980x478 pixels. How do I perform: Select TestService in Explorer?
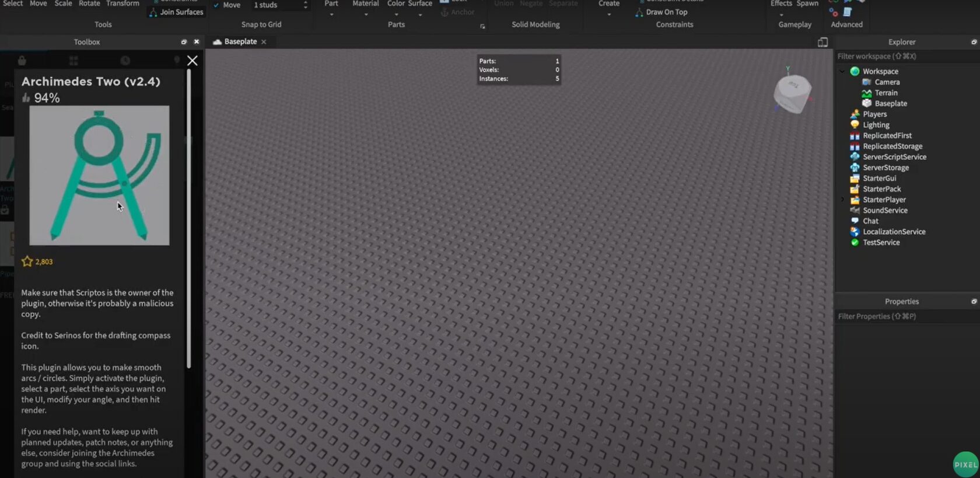(x=881, y=243)
